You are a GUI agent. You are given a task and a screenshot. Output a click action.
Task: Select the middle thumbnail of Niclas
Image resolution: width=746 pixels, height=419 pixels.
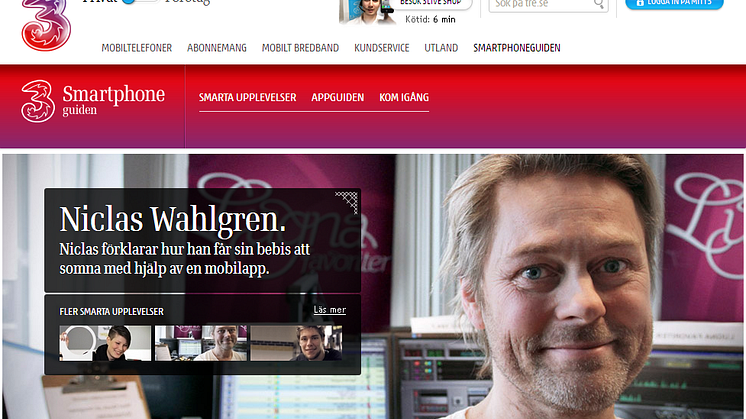pyautogui.click(x=201, y=343)
